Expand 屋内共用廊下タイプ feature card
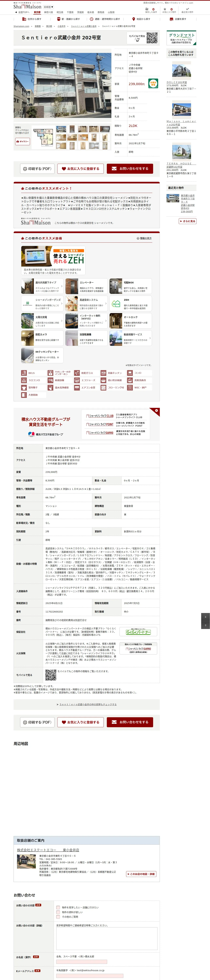 pos(42,286)
